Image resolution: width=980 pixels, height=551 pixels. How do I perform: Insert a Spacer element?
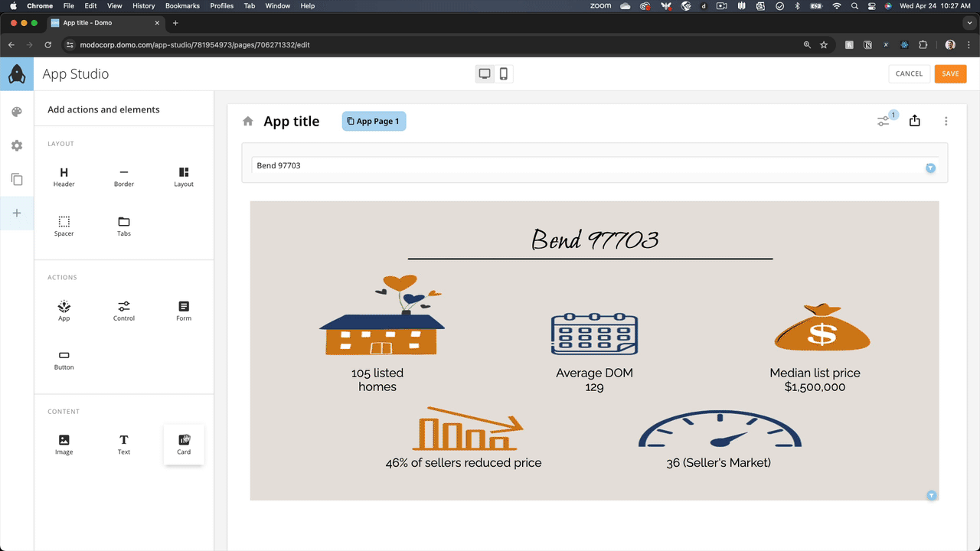click(64, 226)
